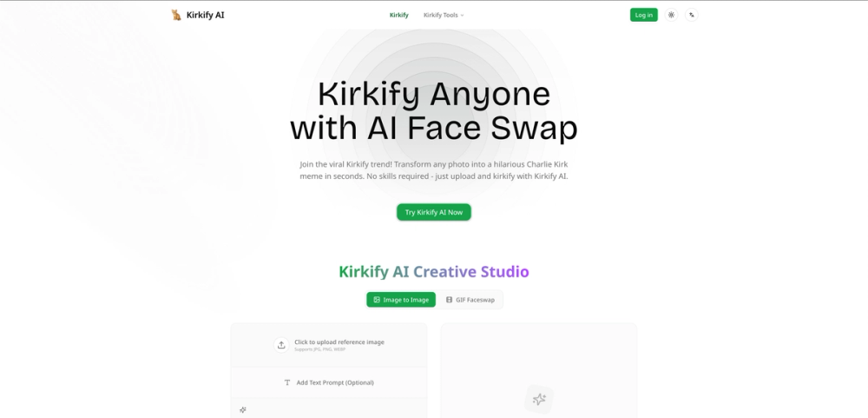Click the Kirkify AI fox logo icon
The height and width of the screenshot is (418, 868).
click(176, 15)
